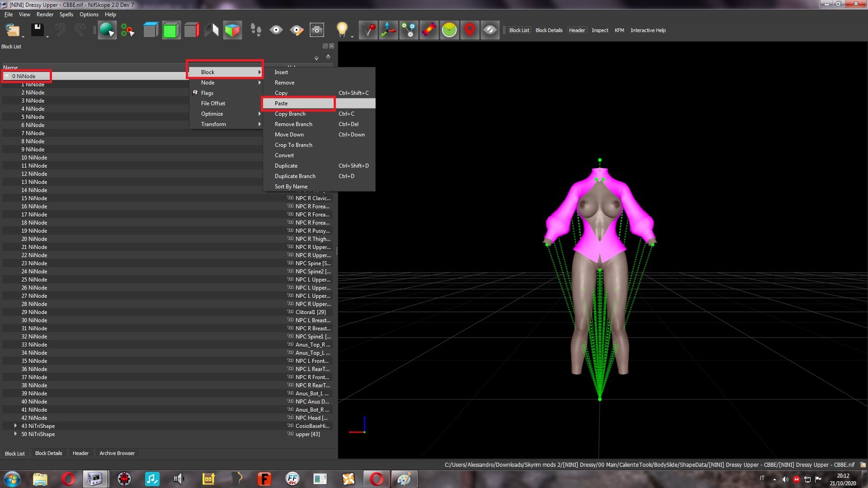Viewport: 868px width, 488px height.
Task: Open the orange F app in the taskbar
Action: tap(264, 479)
